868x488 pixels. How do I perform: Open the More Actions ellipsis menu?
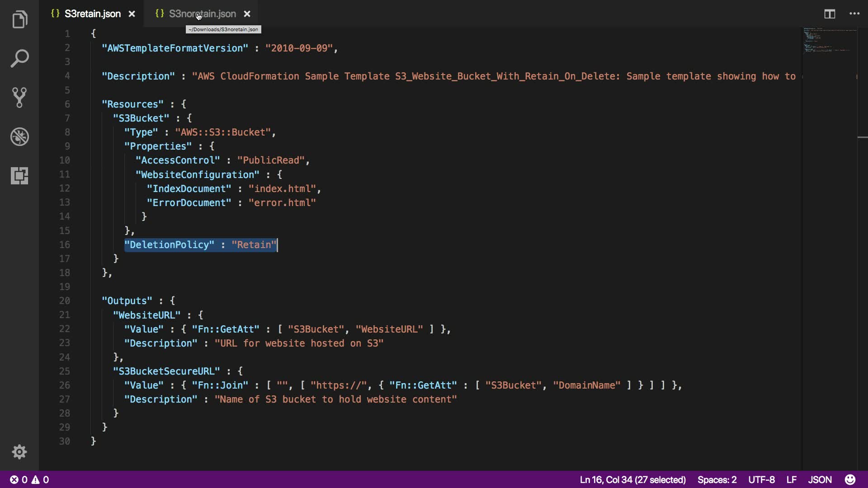pos(854,14)
